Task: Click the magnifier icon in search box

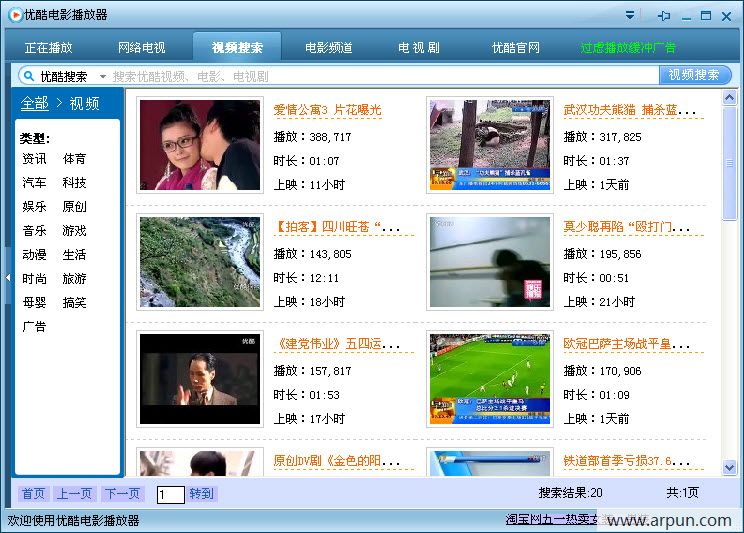Action: [x=28, y=76]
